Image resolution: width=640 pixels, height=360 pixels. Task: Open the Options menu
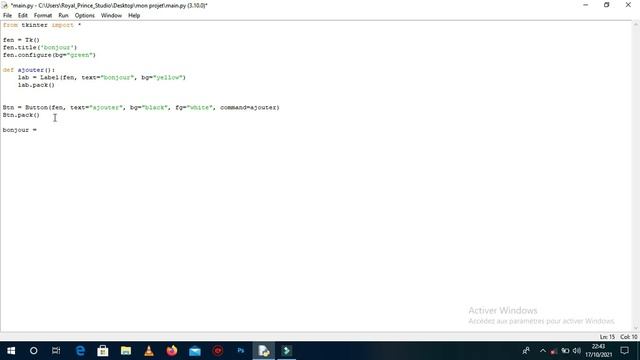point(84,16)
